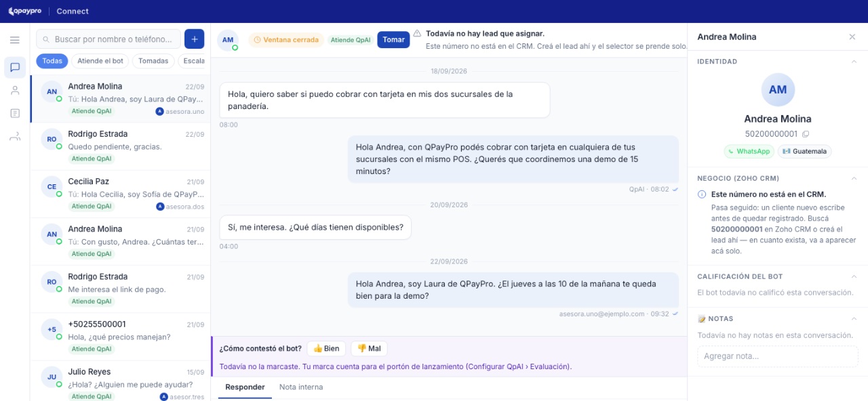The height and width of the screenshot is (401, 868).
Task: Click the Guatemala country badge
Action: coord(805,152)
